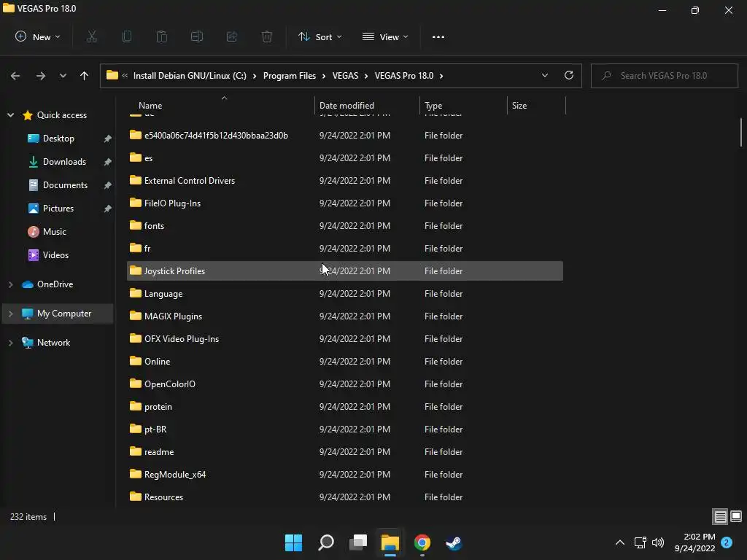
Task: Expand the OneDrive tree node
Action: click(x=10, y=284)
